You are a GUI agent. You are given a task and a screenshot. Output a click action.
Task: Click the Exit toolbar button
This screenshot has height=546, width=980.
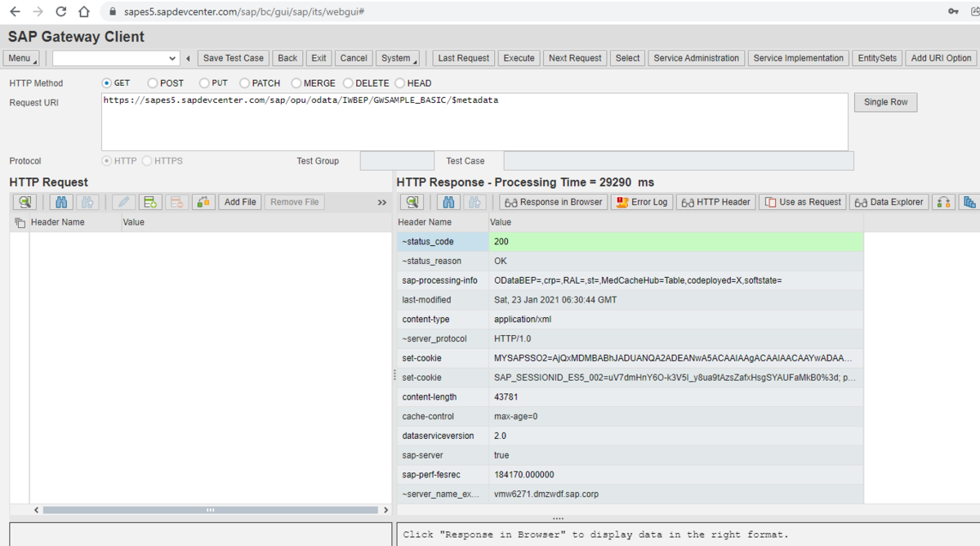coord(318,58)
